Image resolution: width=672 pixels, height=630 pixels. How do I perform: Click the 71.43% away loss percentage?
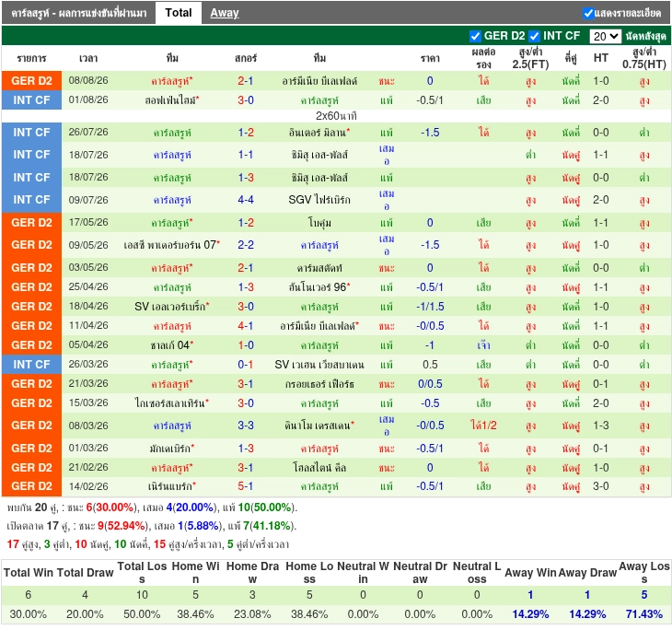644,614
